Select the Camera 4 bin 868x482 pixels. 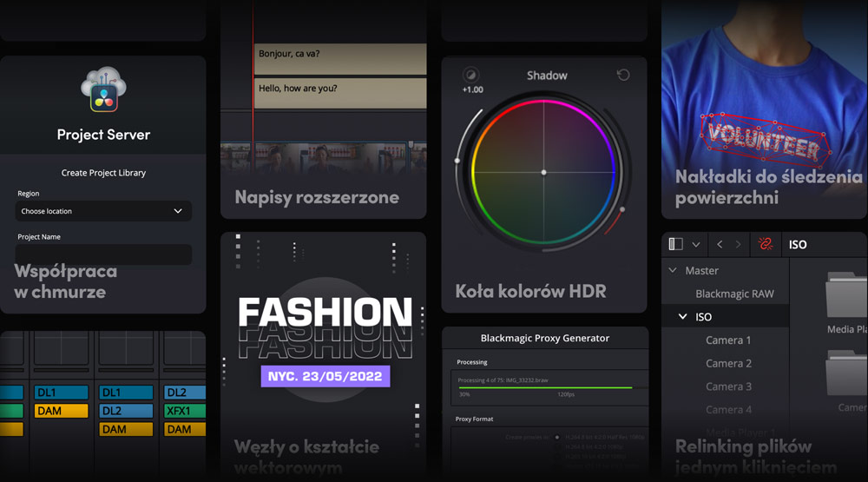tap(728, 410)
